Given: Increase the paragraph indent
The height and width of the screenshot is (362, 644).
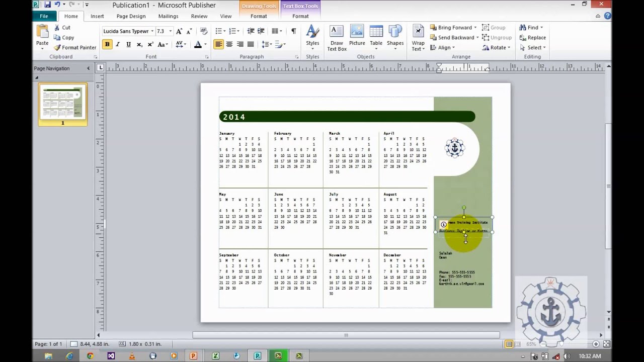Looking at the screenshot, I should tap(261, 31).
